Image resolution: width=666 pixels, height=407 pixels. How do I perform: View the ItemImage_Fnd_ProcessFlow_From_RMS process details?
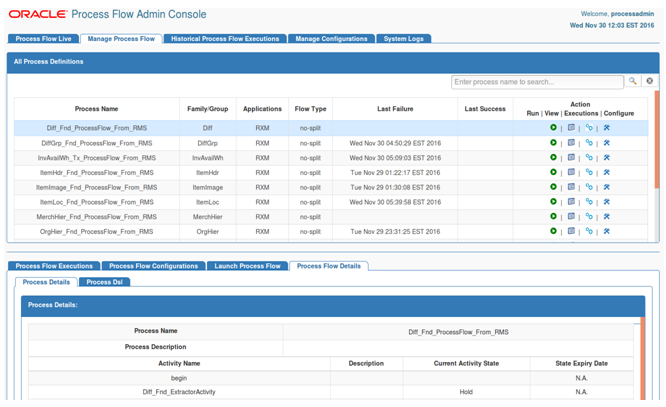click(571, 187)
